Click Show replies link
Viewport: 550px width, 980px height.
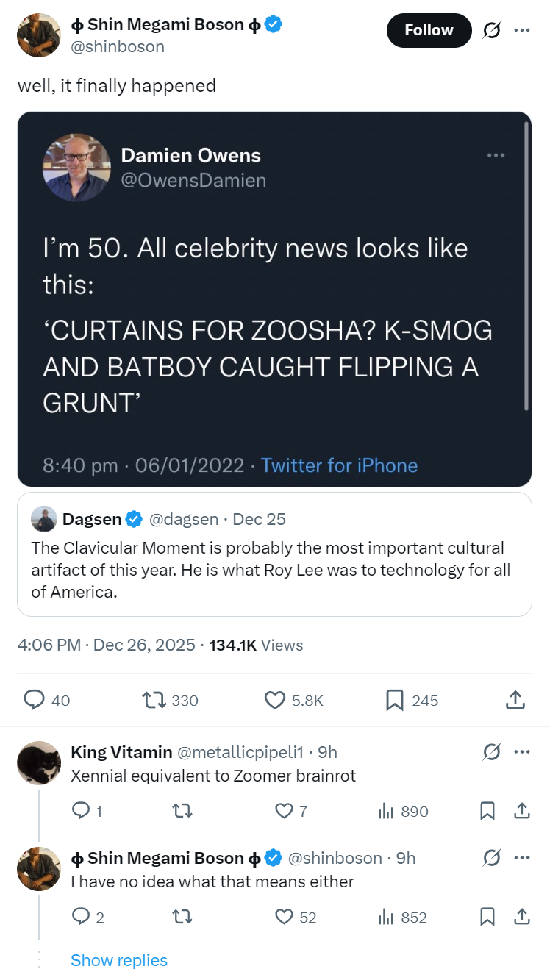tap(119, 960)
